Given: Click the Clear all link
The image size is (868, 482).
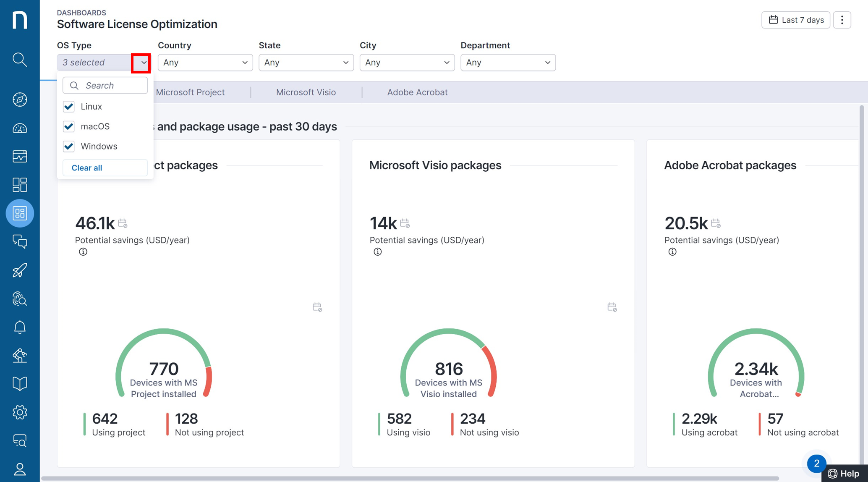Looking at the screenshot, I should point(87,168).
